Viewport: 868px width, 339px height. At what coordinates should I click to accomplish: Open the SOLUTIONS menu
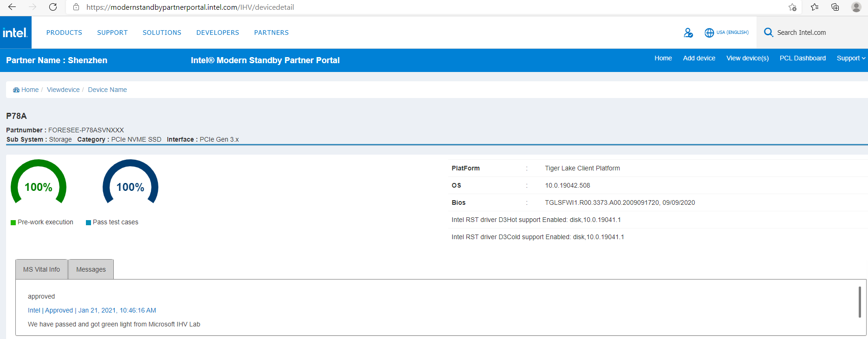(x=162, y=33)
